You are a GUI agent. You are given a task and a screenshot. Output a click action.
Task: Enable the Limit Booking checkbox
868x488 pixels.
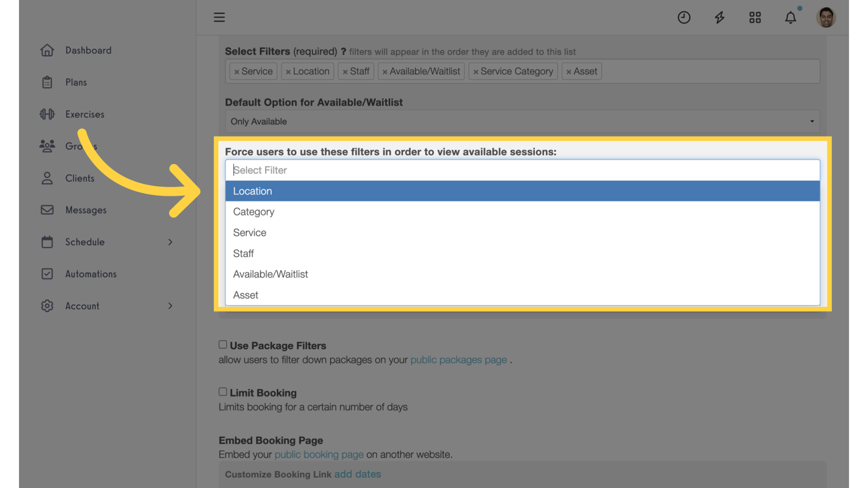coord(223,392)
